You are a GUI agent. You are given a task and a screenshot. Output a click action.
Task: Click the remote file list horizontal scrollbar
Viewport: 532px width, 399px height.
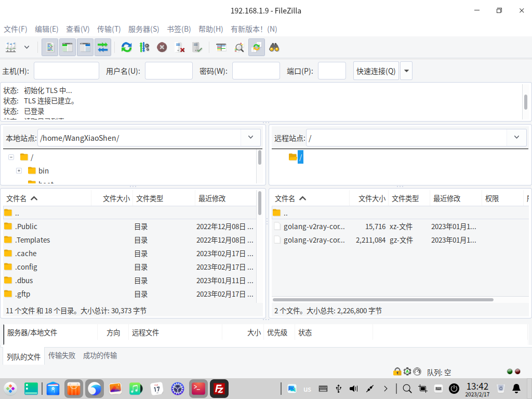(x=383, y=300)
